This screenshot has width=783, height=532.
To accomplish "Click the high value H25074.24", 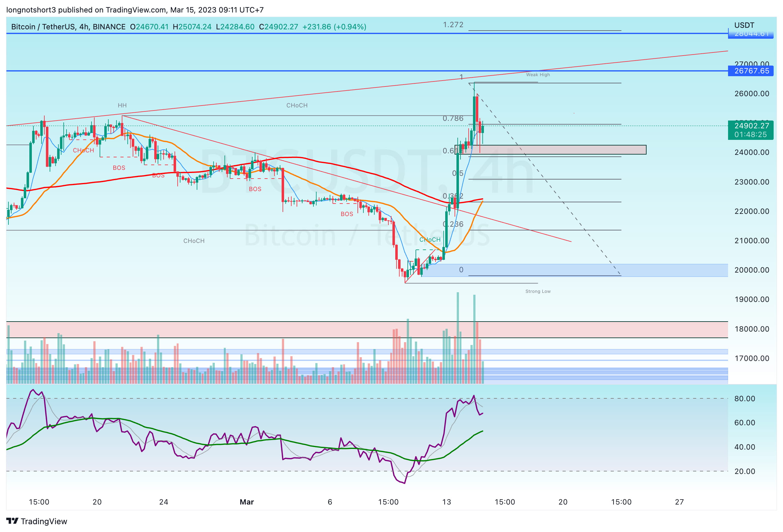I will tap(192, 27).
